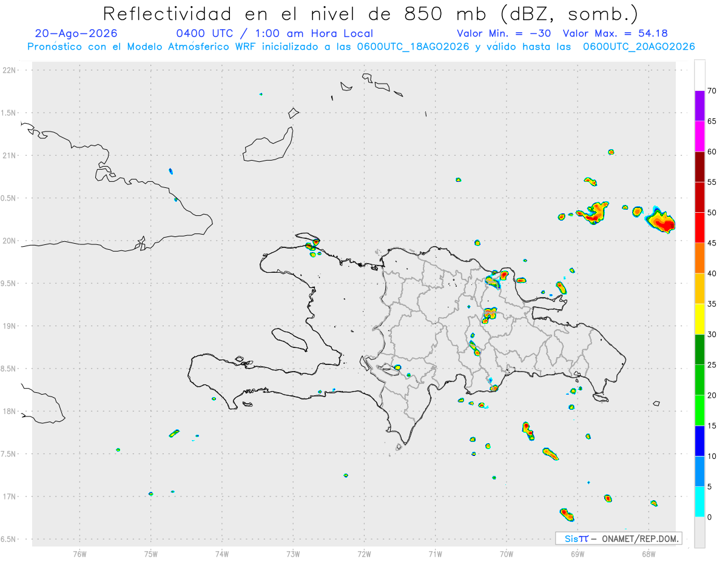Click the 'Valor Max. = 54.18' readout
This screenshot has height=562, width=728.
point(615,33)
